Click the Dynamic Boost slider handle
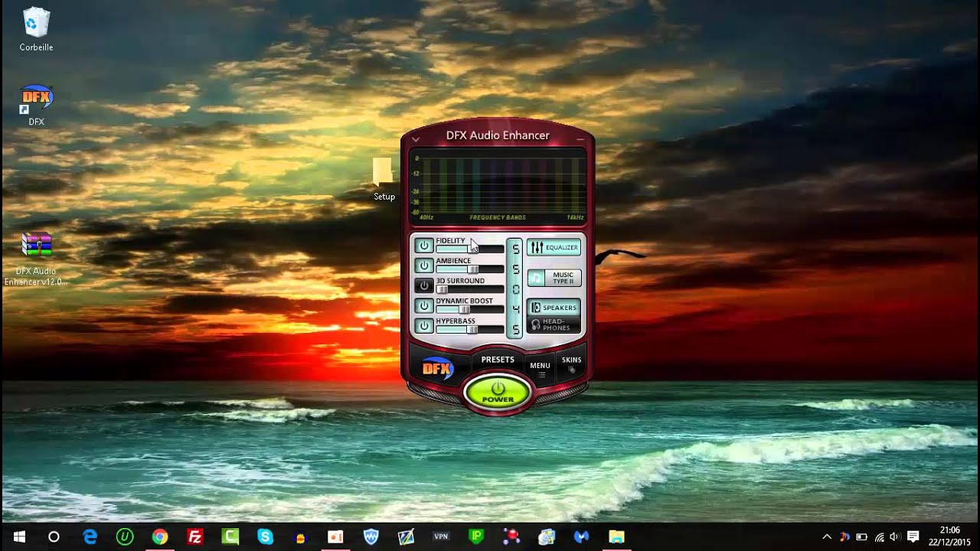Image resolution: width=980 pixels, height=551 pixels. pyautogui.click(x=464, y=309)
